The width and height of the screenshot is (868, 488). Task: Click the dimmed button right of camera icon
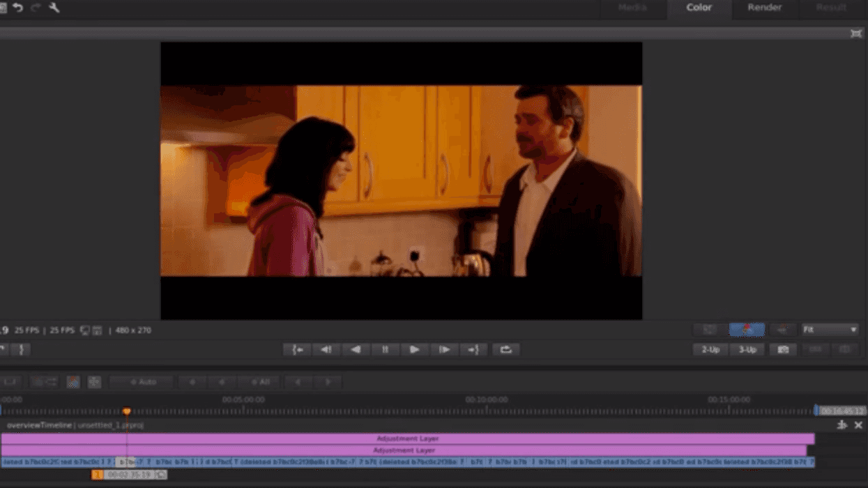[815, 350]
